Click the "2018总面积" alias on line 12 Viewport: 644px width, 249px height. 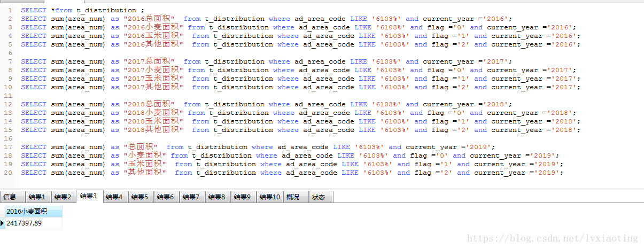tap(149, 104)
